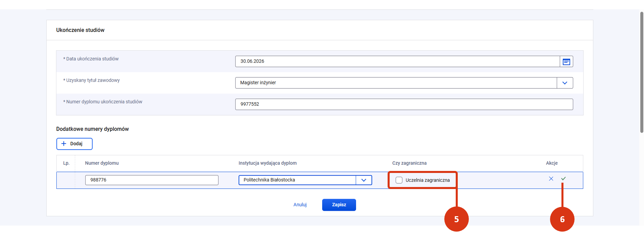644x243 pixels.
Task: Save the form with Zapisz button
Action: point(339,205)
